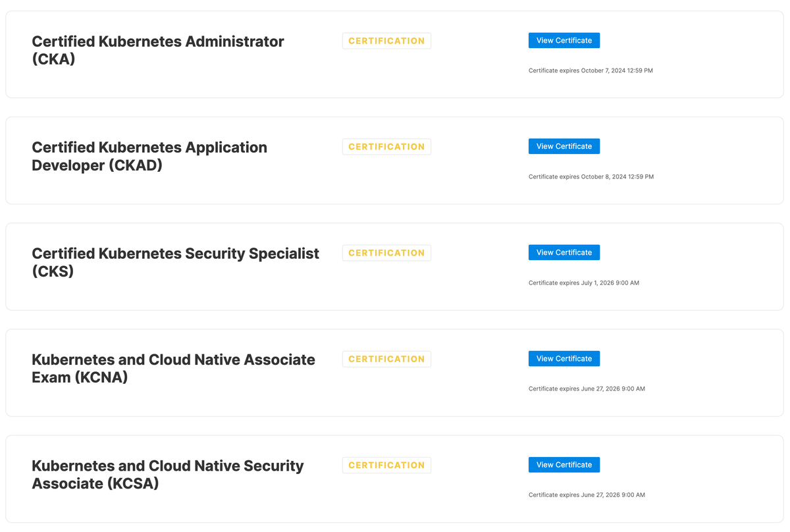View the CKAD certificate
This screenshot has height=532, width=790.
tap(564, 146)
